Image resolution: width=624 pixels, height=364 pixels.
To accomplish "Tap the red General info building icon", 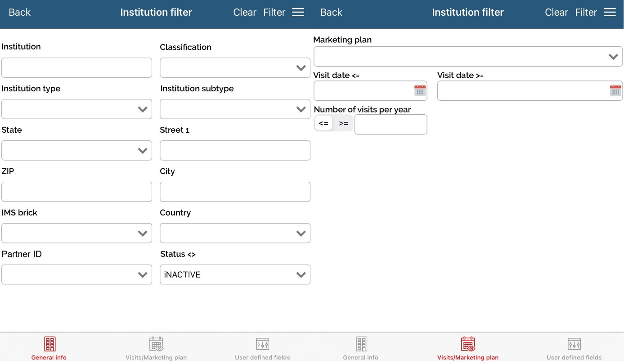I will tap(49, 344).
